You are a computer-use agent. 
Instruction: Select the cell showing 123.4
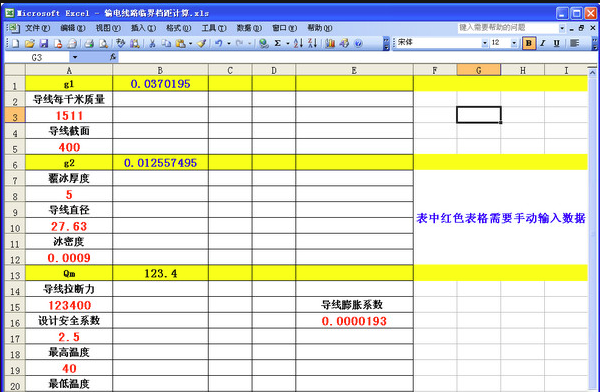[x=160, y=273]
